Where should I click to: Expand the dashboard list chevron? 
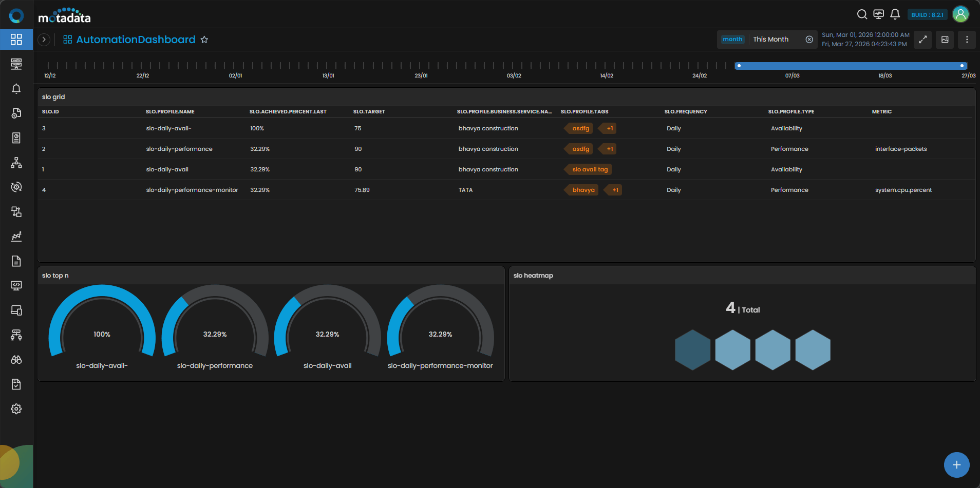44,40
